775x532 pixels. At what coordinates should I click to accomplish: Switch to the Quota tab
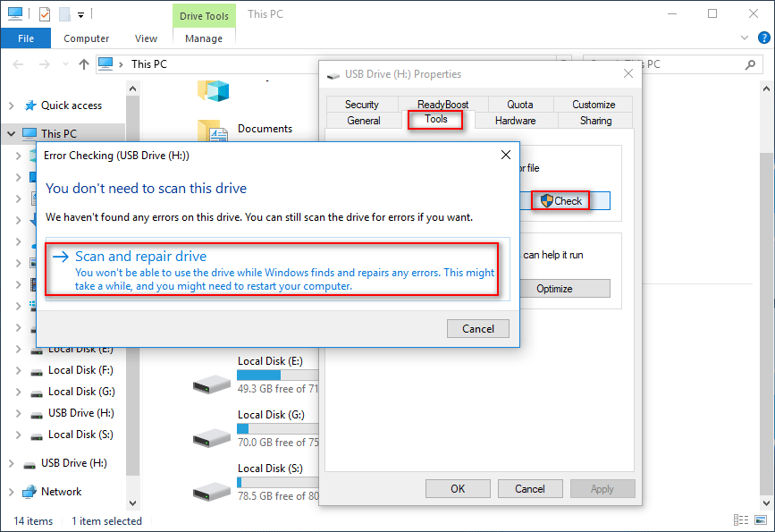[520, 105]
